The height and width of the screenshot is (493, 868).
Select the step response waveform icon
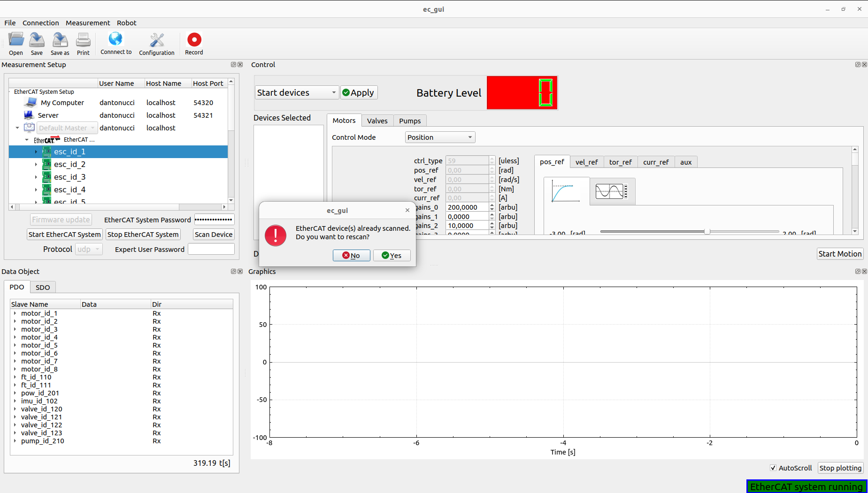pos(566,191)
